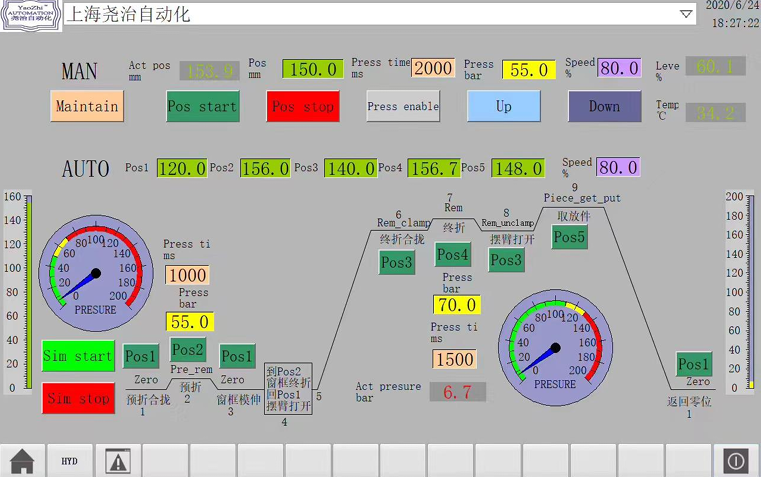Click the left vertical 0-160 bar gauge
Image resolution: width=761 pixels, height=477 pixels.
(x=27, y=292)
